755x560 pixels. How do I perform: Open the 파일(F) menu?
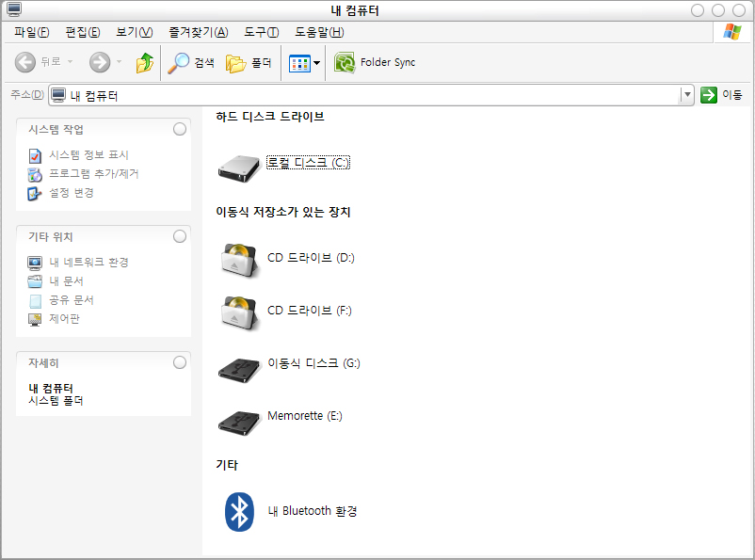click(x=32, y=32)
